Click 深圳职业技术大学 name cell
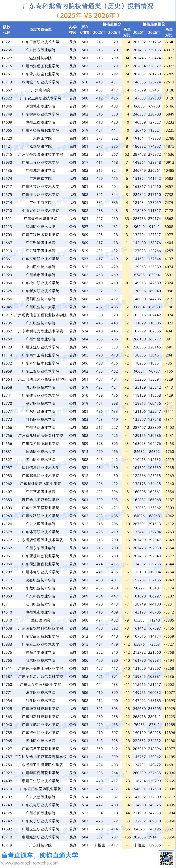The width and height of the screenshot is (176, 868). click(40, 227)
